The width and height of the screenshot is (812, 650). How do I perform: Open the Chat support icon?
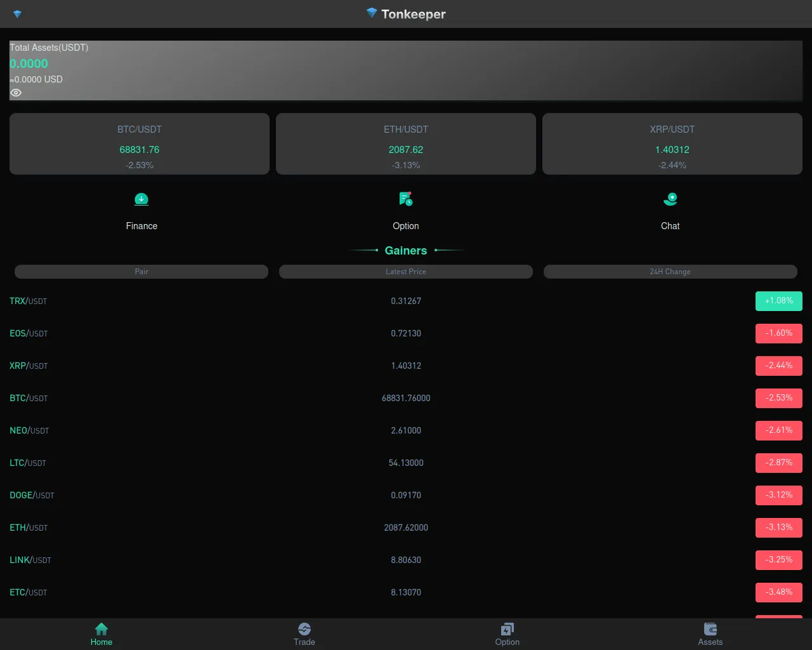671,199
